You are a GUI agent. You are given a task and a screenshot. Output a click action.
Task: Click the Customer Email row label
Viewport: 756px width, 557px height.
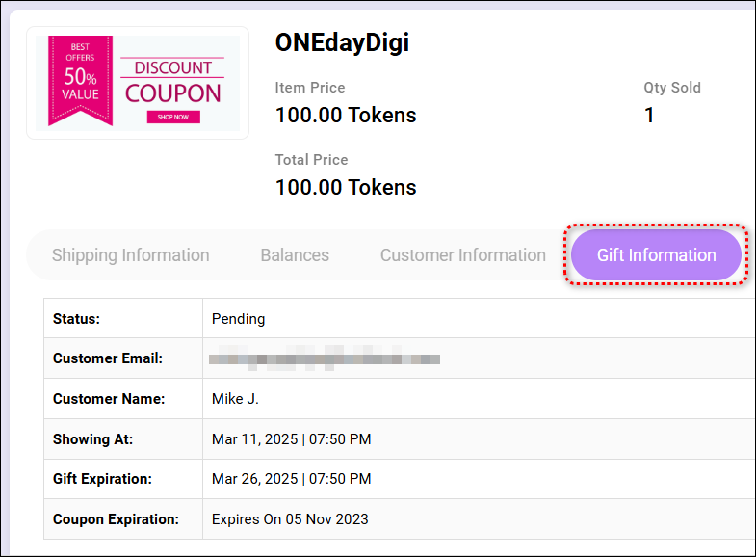pos(108,358)
